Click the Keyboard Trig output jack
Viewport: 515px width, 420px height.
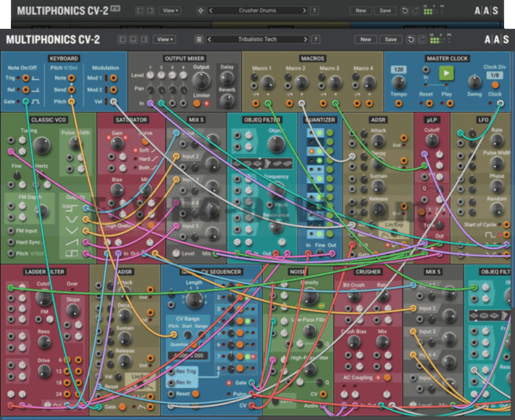(x=25, y=78)
